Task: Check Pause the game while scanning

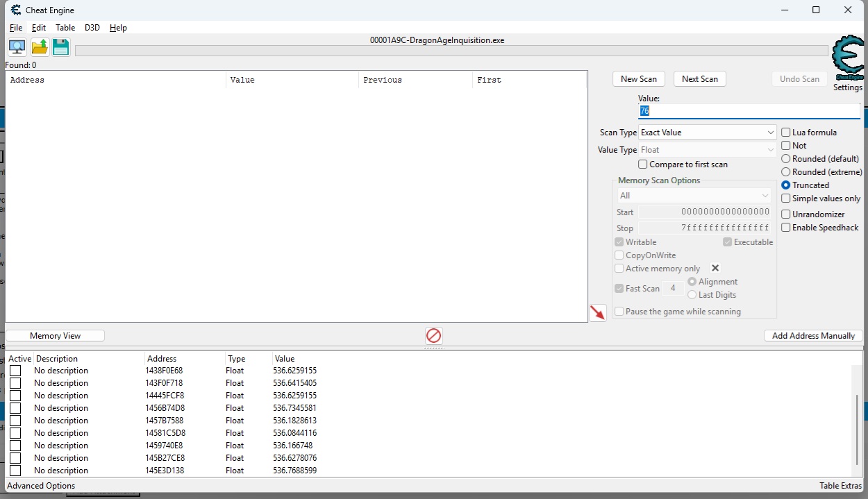Action: click(619, 312)
